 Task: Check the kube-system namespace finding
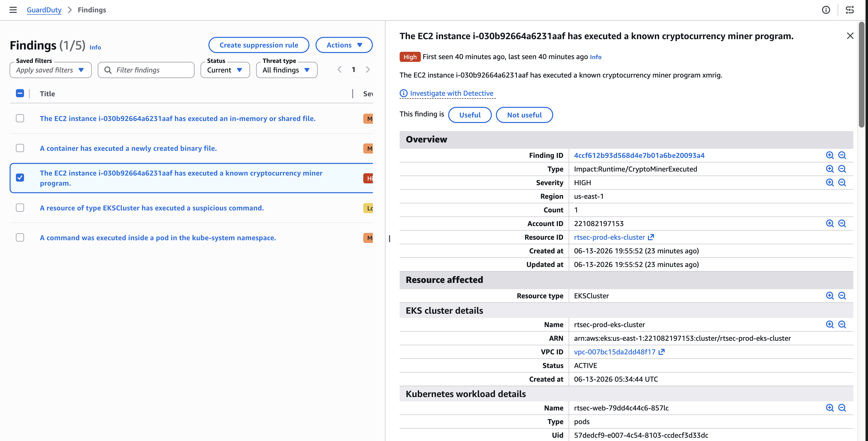click(x=20, y=237)
